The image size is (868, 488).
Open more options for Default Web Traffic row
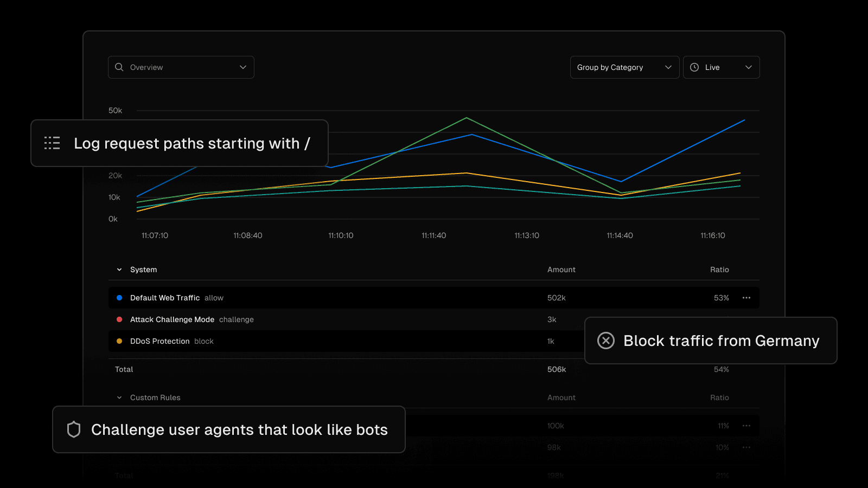(x=746, y=298)
